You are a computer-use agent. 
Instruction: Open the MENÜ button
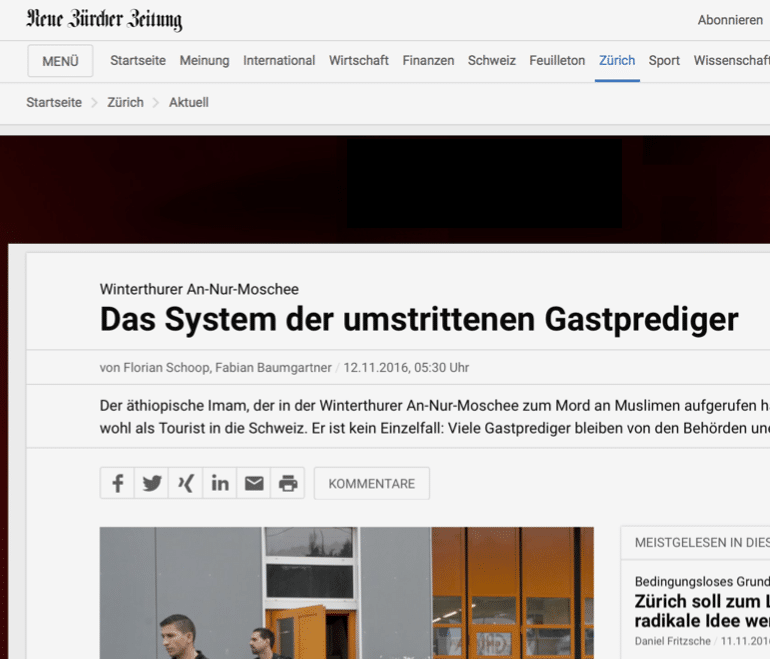pyautogui.click(x=60, y=61)
